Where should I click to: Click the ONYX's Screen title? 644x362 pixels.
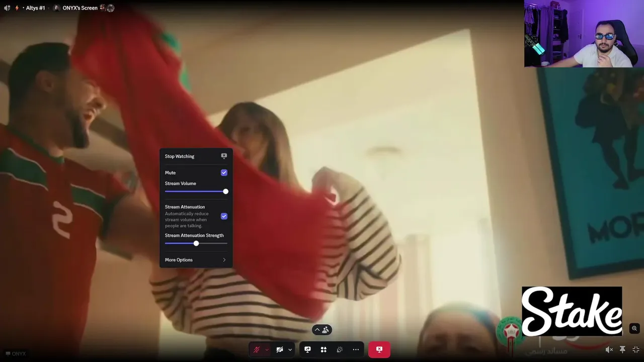(x=80, y=8)
